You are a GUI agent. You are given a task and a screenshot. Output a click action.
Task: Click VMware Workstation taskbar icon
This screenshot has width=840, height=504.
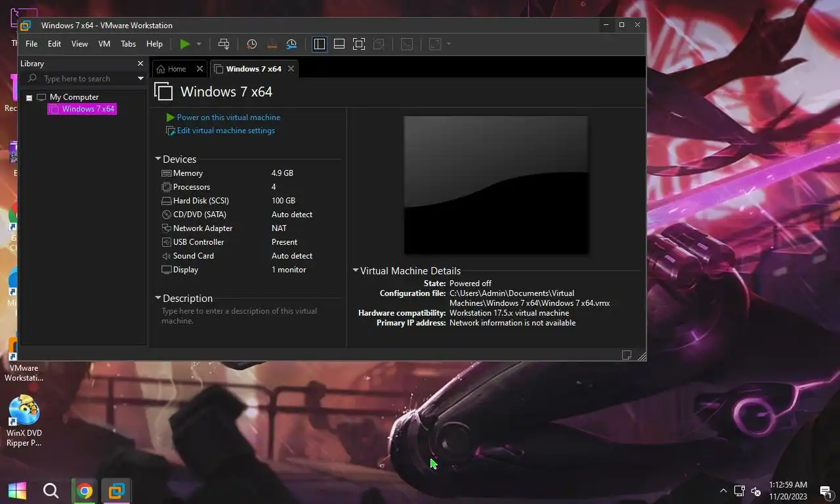point(117,490)
